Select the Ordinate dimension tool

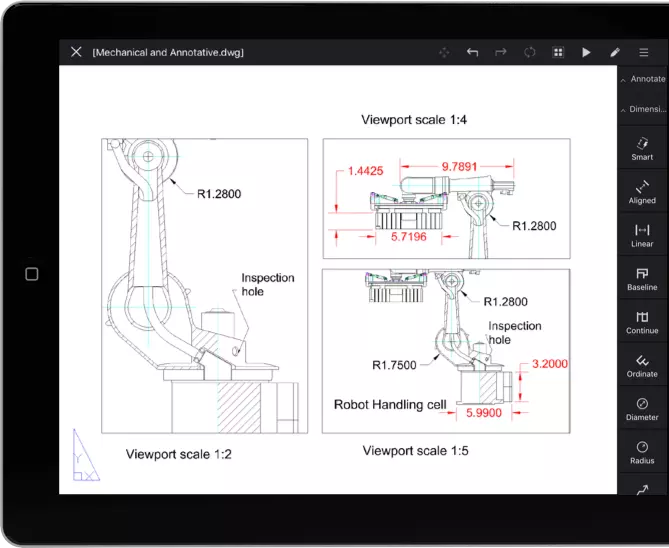pyautogui.click(x=642, y=366)
